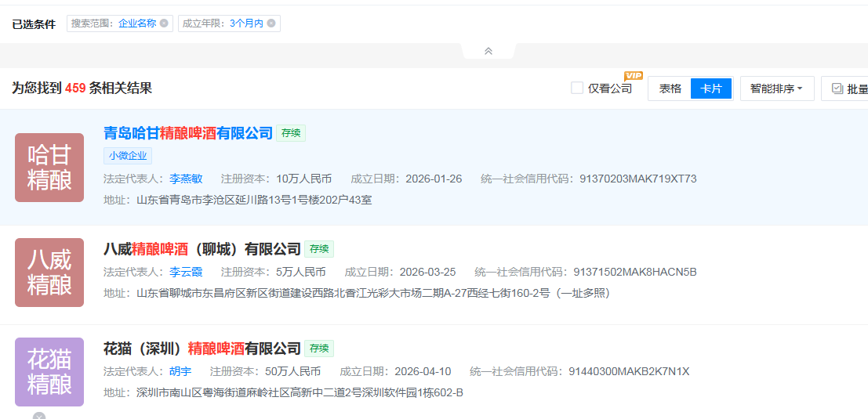
Task: Open the 智能排序 sort dropdown
Action: pyautogui.click(x=776, y=88)
